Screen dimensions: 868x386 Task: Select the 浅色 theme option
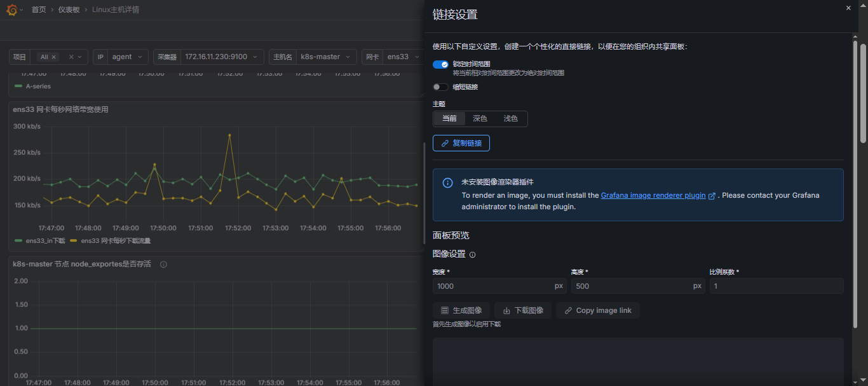coord(511,119)
